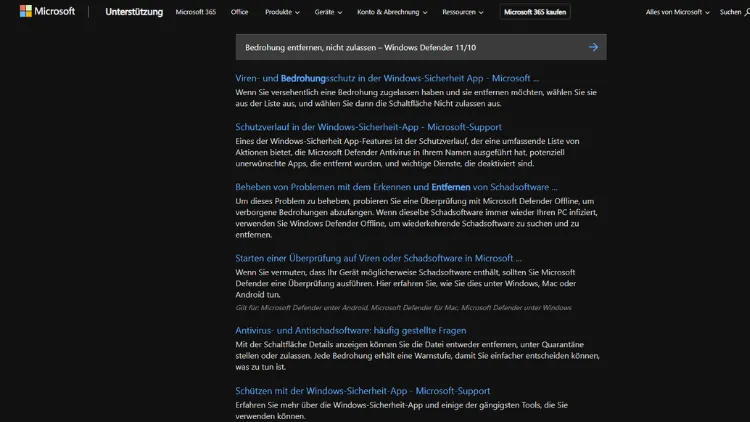This screenshot has height=422, width=750.
Task: Click snippet 'Mit der Schaltfläche Details anzeigen'
Action: (x=417, y=355)
